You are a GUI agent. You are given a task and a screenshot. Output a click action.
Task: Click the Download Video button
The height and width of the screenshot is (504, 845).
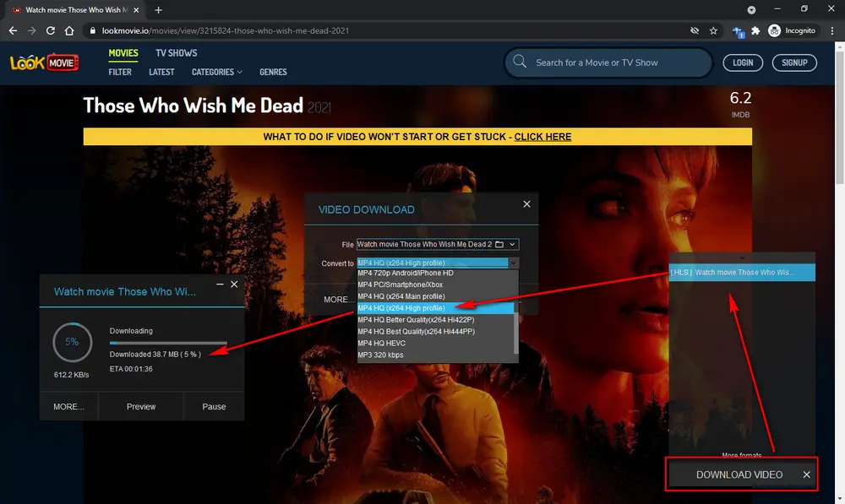(739, 474)
